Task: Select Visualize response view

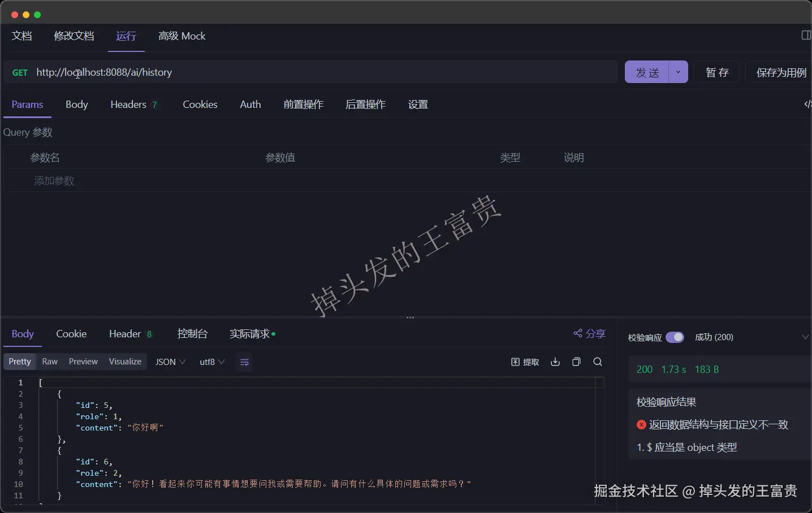Action: pos(125,362)
